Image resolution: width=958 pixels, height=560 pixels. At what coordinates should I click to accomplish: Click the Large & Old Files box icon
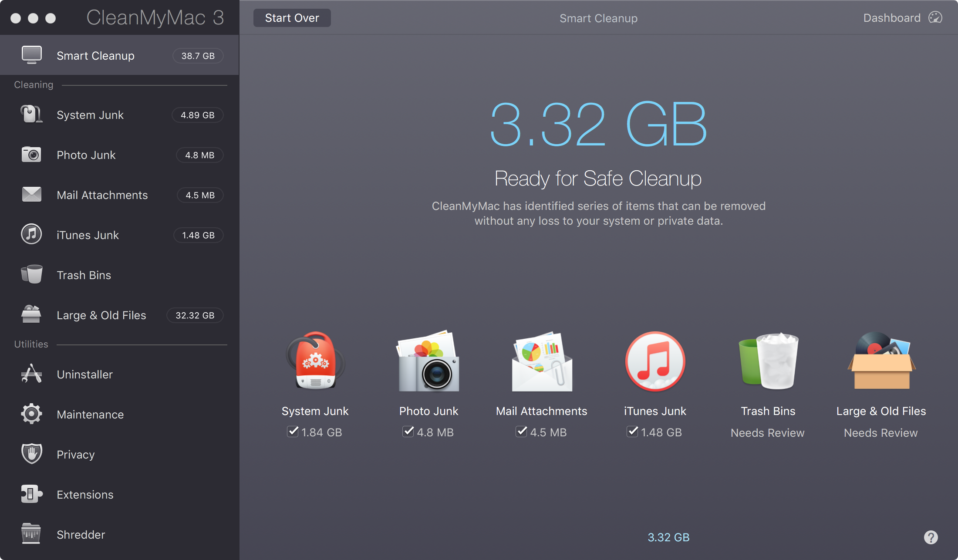pyautogui.click(x=881, y=361)
